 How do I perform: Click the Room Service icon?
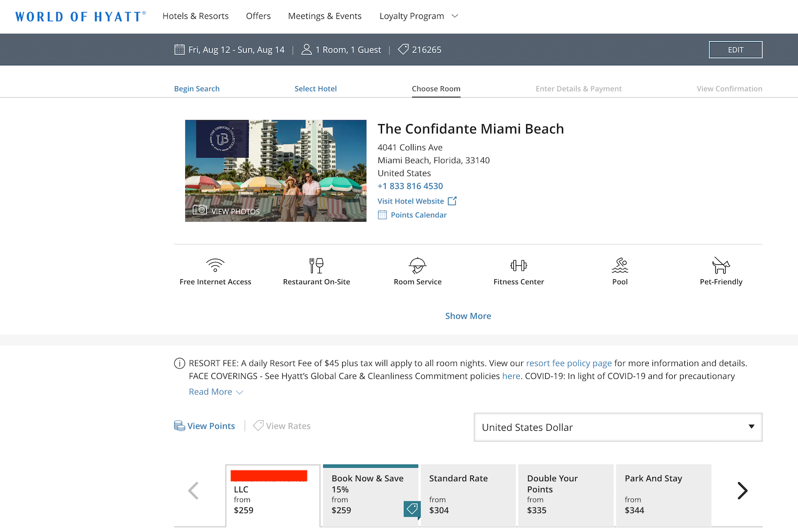417,266
